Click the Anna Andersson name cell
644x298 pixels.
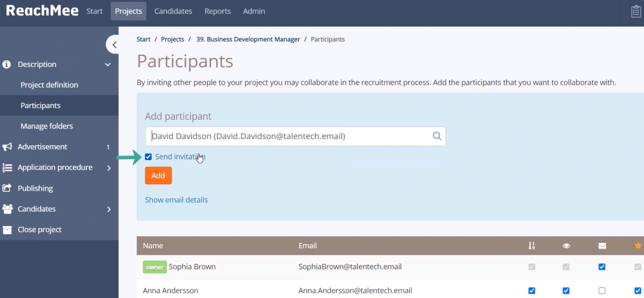coord(170,291)
